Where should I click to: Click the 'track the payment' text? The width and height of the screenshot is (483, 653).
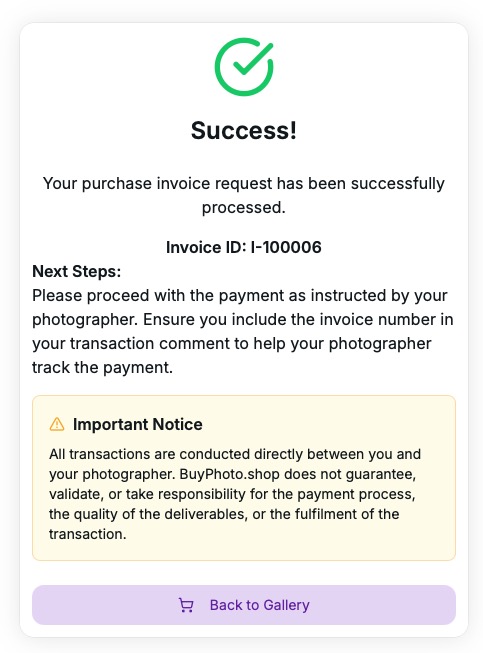102,368
